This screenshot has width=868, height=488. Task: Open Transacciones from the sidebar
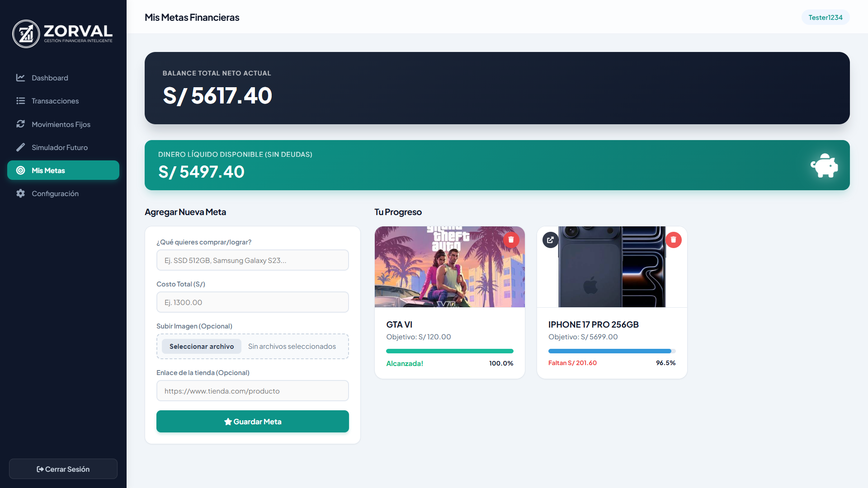(55, 101)
